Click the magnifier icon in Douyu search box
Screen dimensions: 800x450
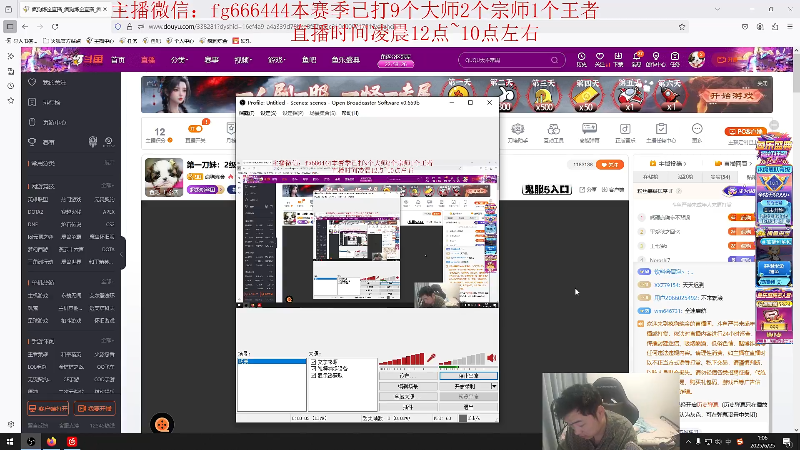(x=555, y=60)
